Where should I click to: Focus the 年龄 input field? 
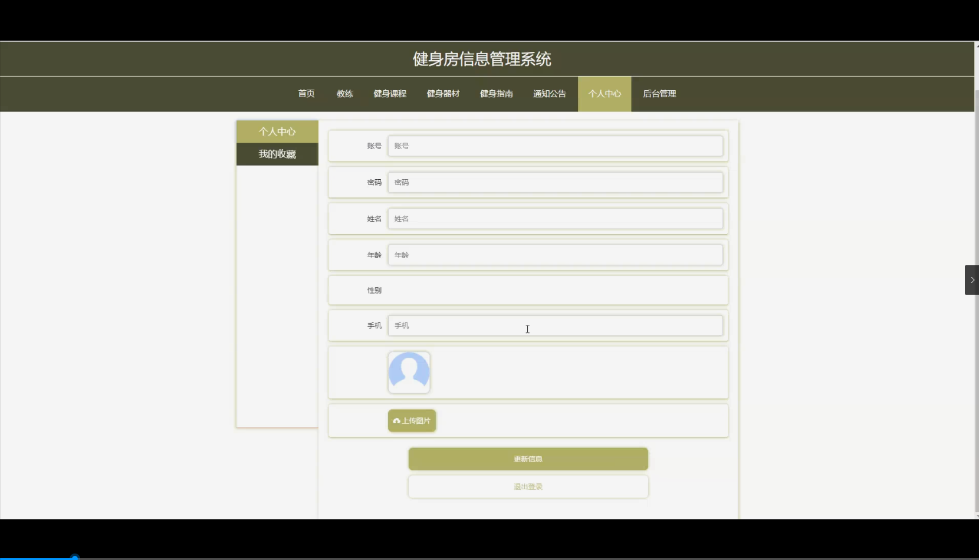[x=555, y=255]
